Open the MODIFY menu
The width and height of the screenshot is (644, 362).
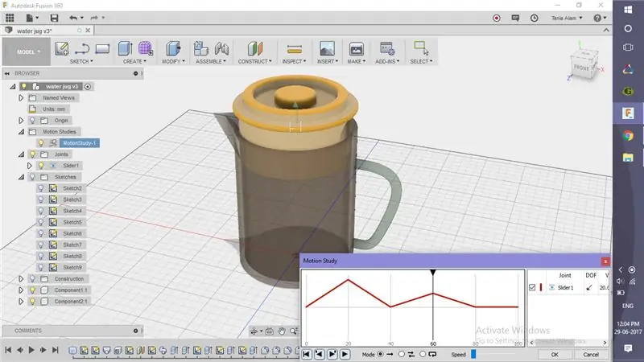(173, 61)
